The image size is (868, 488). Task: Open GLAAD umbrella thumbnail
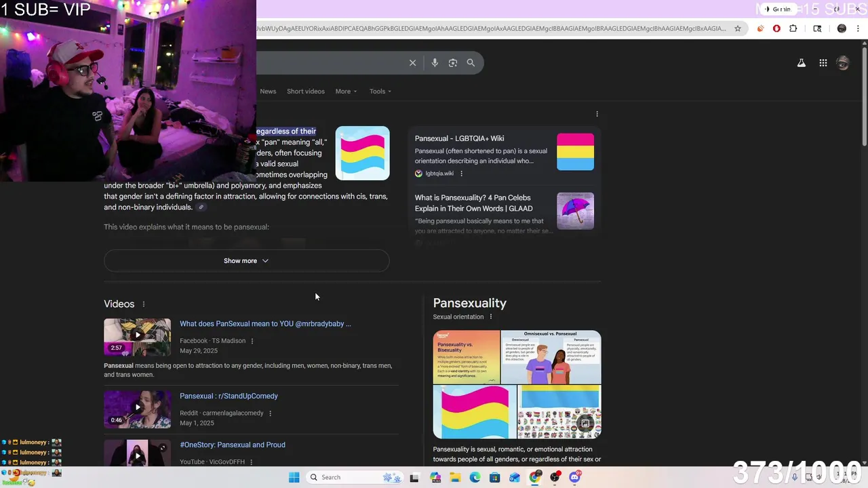tap(575, 211)
